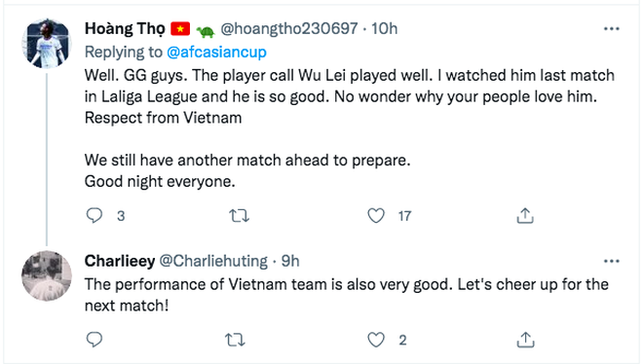The image size is (643, 364).
Task: Retweet Charlieey's reply
Action: tap(236, 340)
